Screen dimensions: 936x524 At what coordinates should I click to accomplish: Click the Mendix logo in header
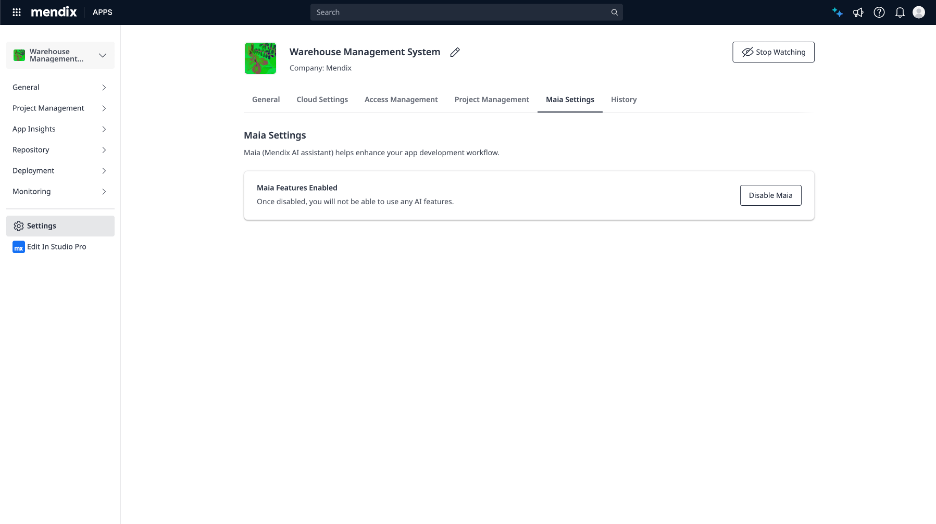(x=53, y=12)
